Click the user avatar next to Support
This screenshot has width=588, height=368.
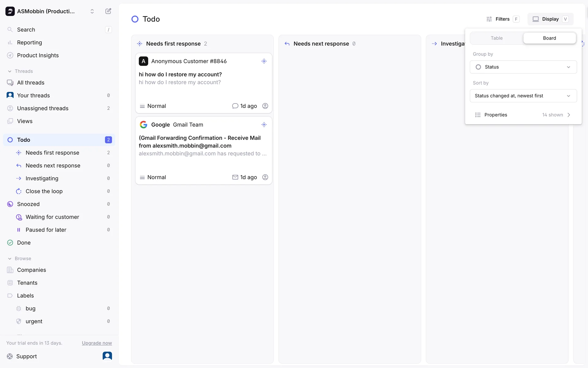click(107, 356)
